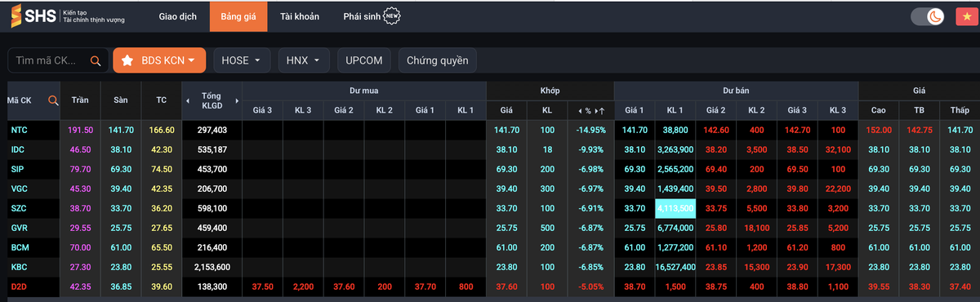Select the SZC stock symbol
Viewport: 980px width, 302px height.
coord(18,208)
